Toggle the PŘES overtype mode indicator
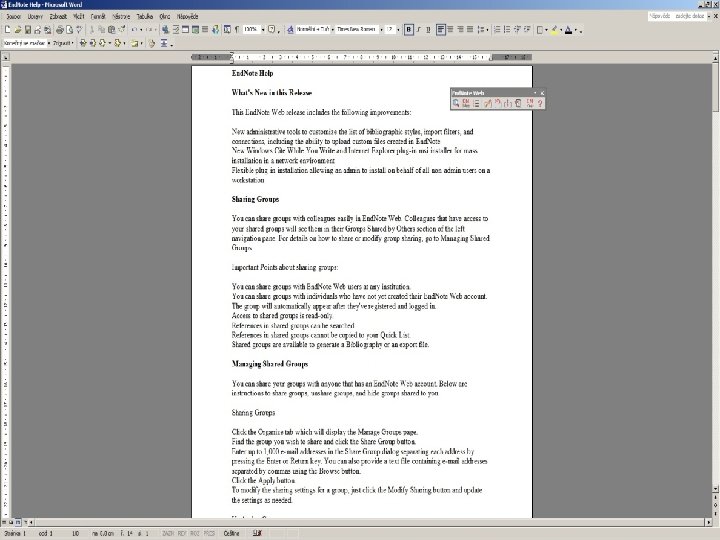The height and width of the screenshot is (540, 720). click(x=209, y=533)
